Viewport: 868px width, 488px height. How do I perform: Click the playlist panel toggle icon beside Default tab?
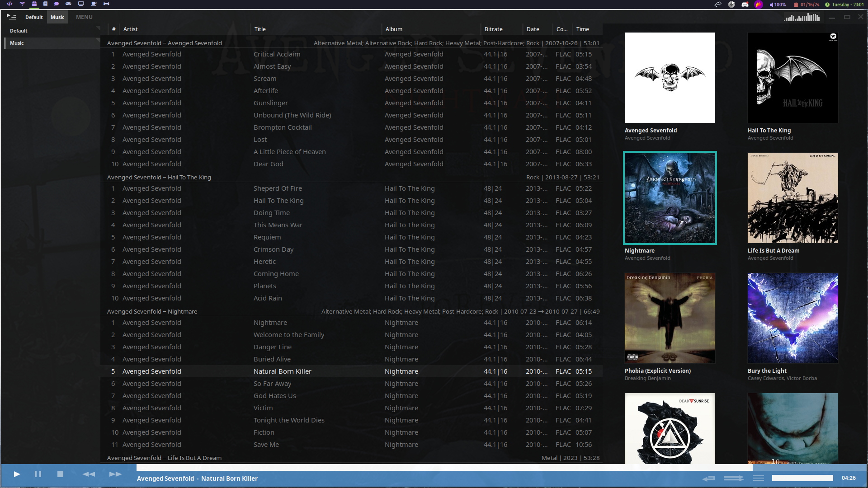click(11, 17)
